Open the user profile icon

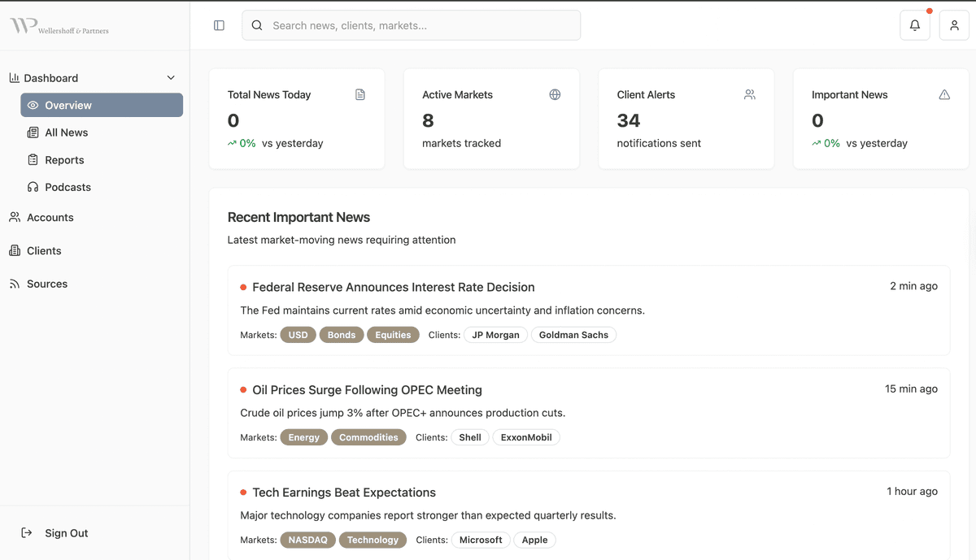[x=954, y=25]
